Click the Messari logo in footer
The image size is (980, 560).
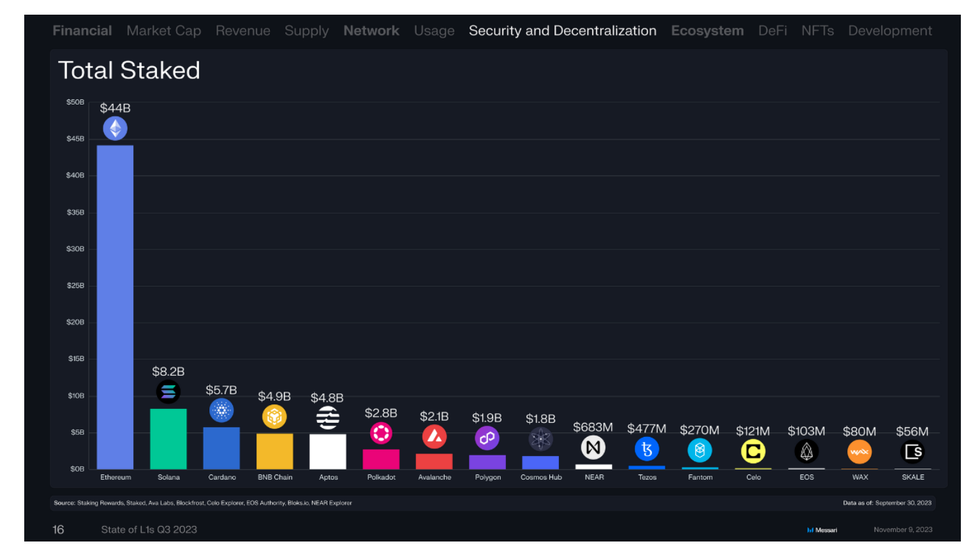point(822,530)
